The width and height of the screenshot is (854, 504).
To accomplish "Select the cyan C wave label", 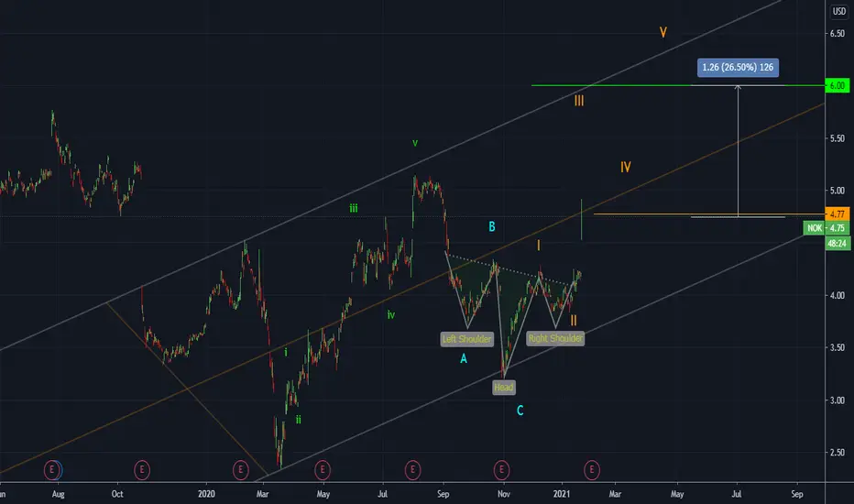I will click(x=520, y=411).
